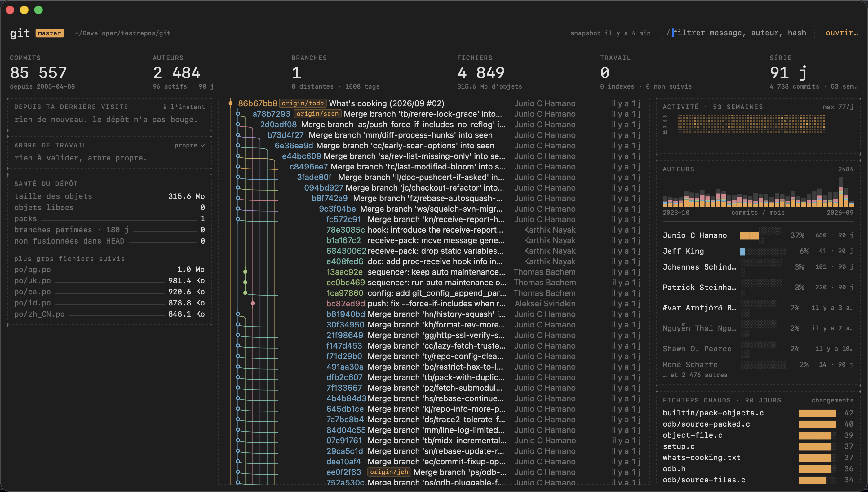Image resolution: width=868 pixels, height=492 pixels.
Task: Open hot file odb/source-files.c
Action: [758, 480]
